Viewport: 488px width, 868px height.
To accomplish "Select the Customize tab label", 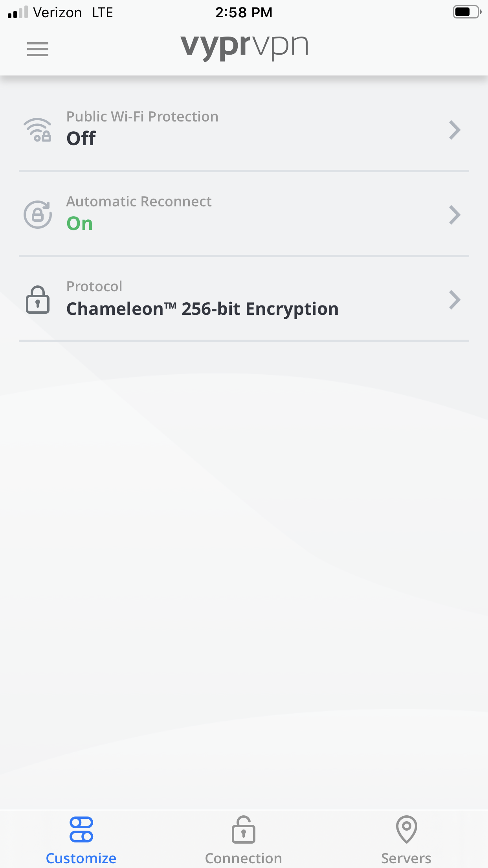I will click(x=81, y=858).
